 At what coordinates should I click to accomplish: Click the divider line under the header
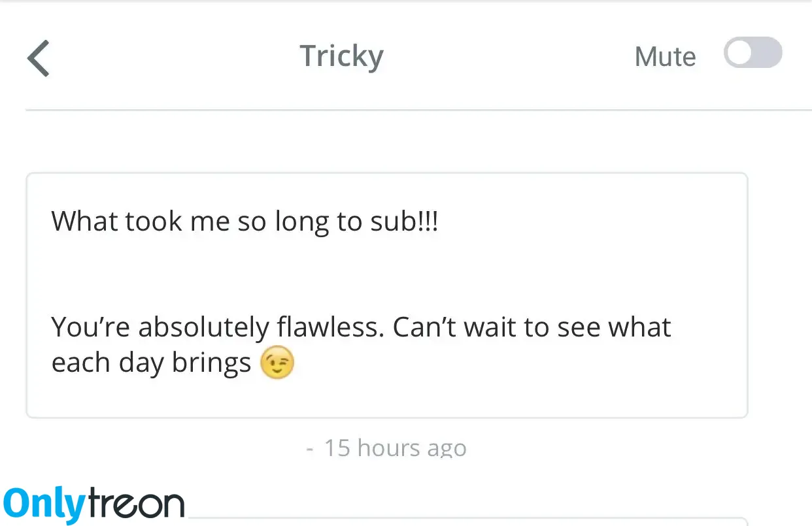coord(418,110)
